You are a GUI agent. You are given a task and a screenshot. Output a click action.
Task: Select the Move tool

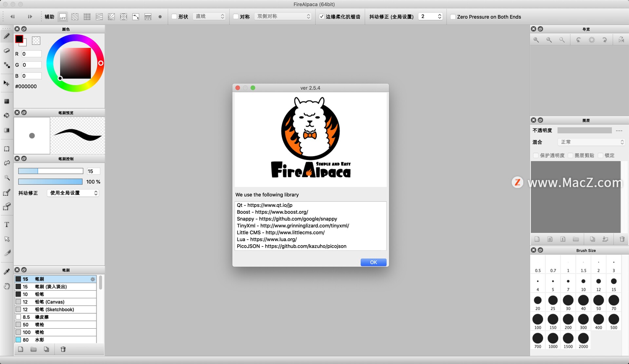[x=7, y=83]
